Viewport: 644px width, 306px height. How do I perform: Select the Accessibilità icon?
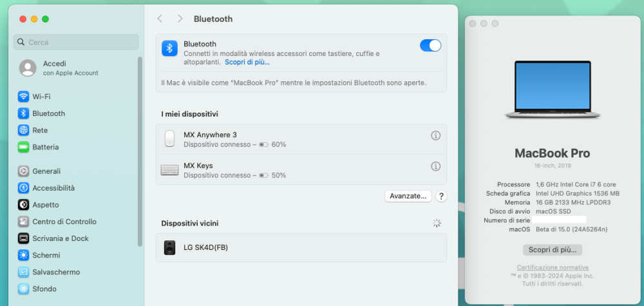tap(23, 188)
